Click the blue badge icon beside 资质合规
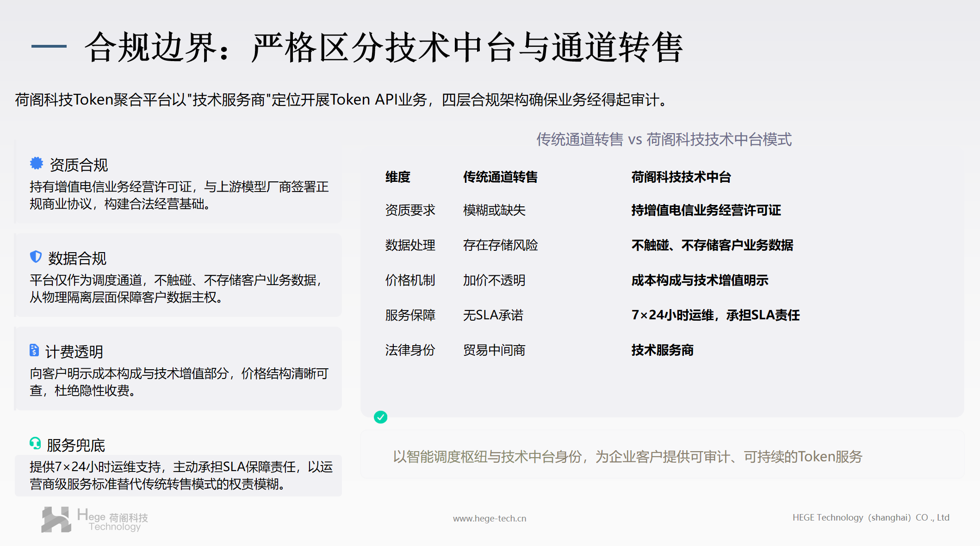Image resolution: width=980 pixels, height=546 pixels. (37, 163)
